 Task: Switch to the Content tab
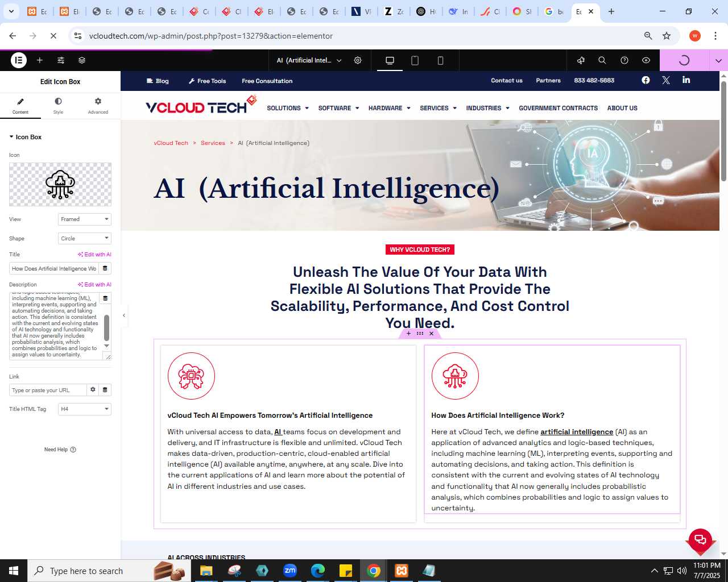[20, 106]
